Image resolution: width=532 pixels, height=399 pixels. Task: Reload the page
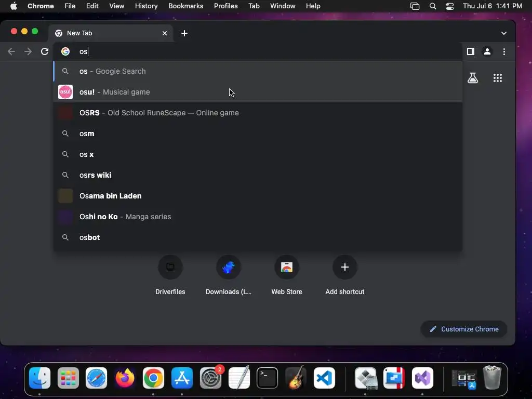tap(45, 51)
